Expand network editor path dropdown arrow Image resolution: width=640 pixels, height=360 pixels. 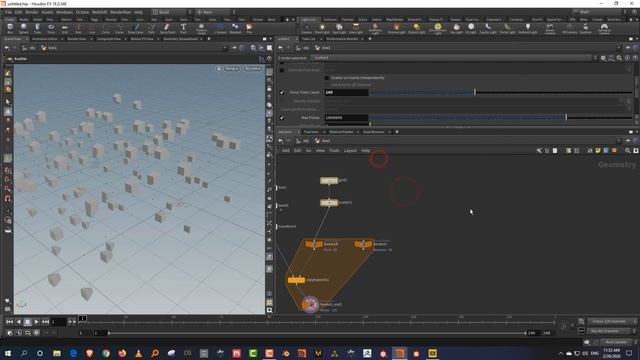point(619,140)
